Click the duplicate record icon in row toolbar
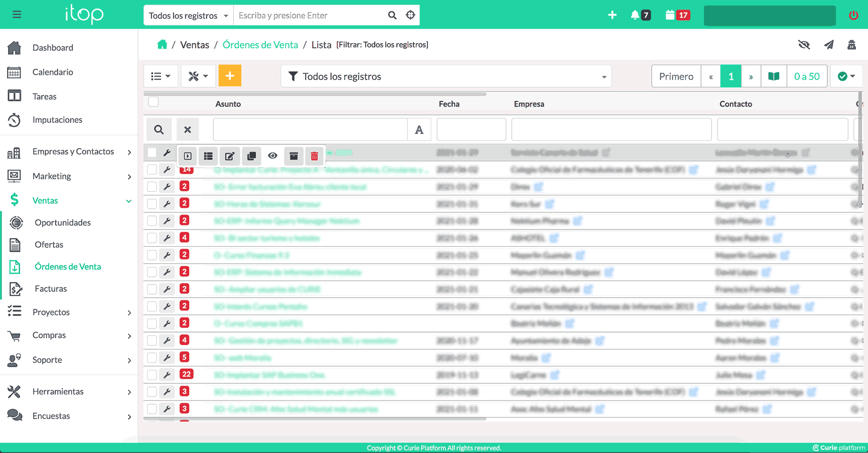The width and height of the screenshot is (868, 453). click(x=251, y=156)
